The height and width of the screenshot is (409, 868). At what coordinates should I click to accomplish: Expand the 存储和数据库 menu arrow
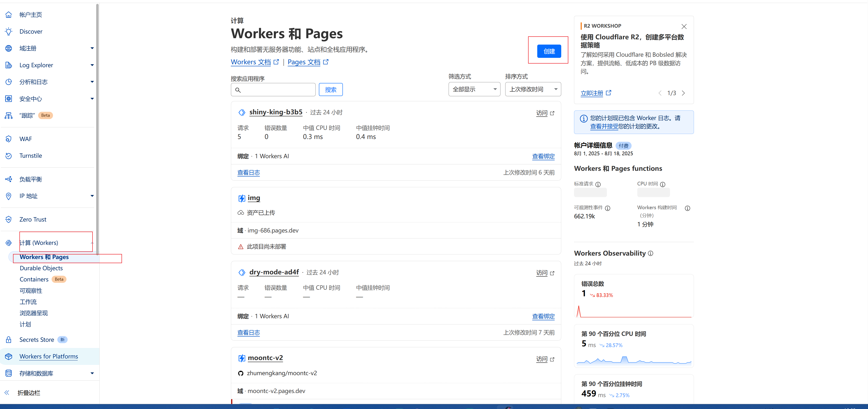click(92, 373)
